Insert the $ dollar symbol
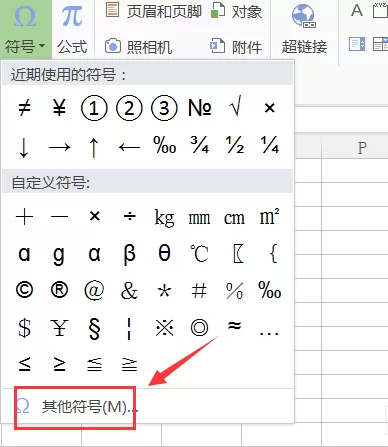 24,328
